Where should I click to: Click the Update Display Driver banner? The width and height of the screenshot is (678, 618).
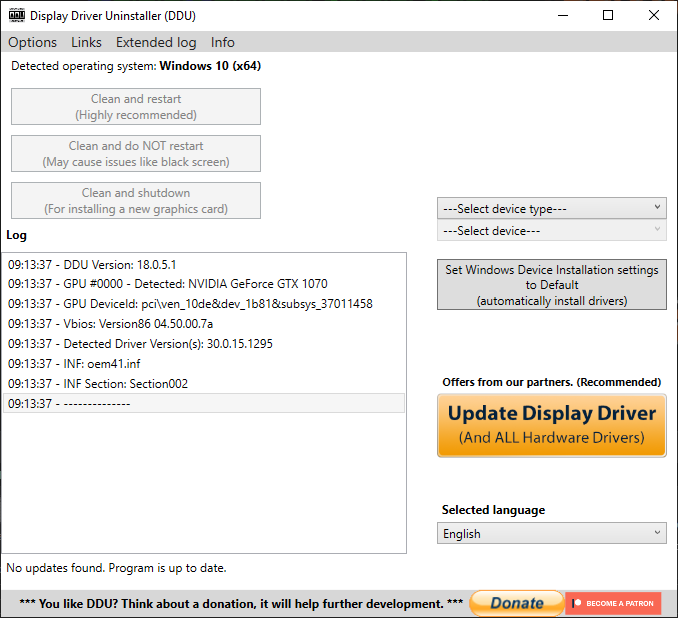(552, 426)
